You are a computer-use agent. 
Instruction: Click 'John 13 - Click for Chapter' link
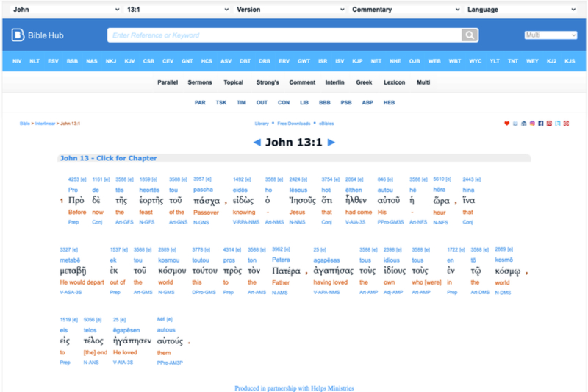pos(108,158)
